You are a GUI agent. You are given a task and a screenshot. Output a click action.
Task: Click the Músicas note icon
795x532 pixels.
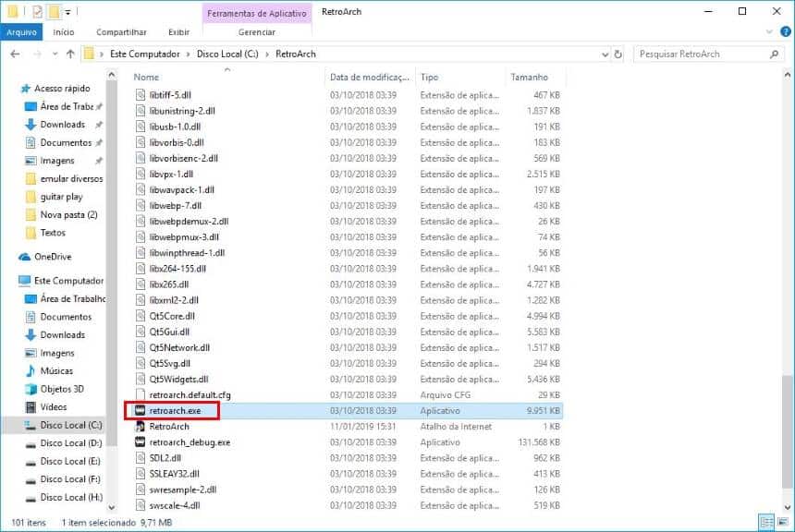tap(31, 371)
